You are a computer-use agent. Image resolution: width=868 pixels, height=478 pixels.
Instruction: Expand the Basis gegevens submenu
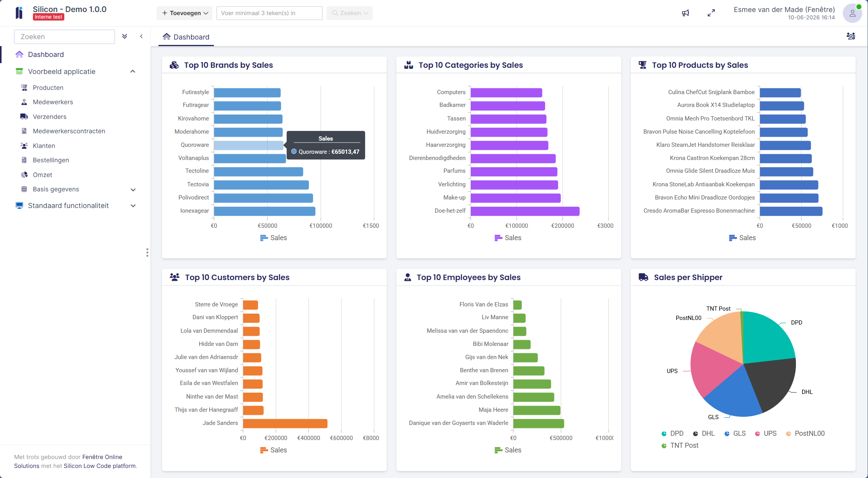tap(133, 189)
